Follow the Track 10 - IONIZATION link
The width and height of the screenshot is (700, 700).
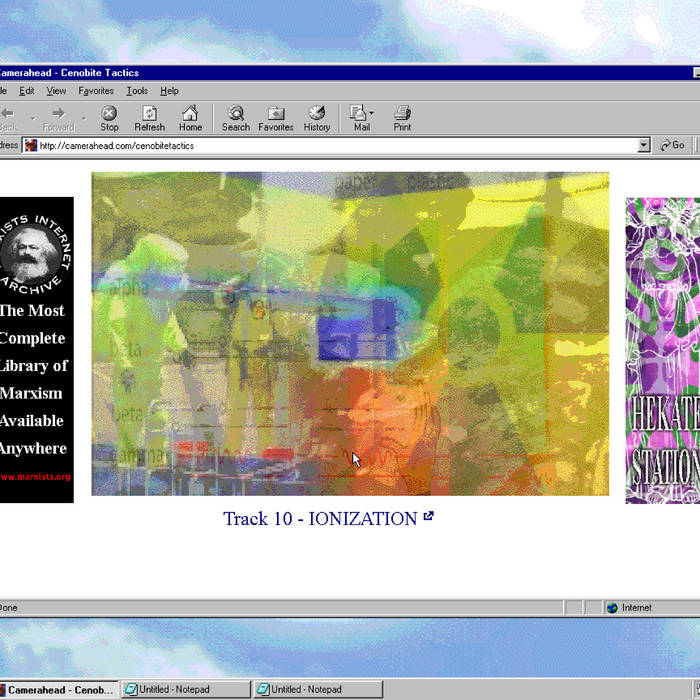click(320, 518)
